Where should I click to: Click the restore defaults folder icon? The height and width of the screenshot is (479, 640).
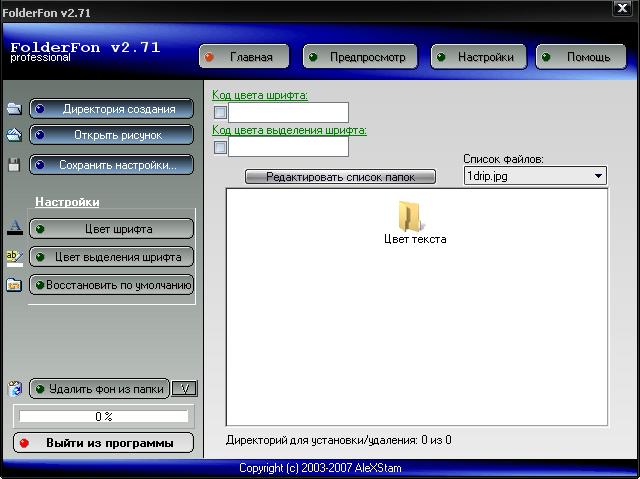click(x=14, y=285)
